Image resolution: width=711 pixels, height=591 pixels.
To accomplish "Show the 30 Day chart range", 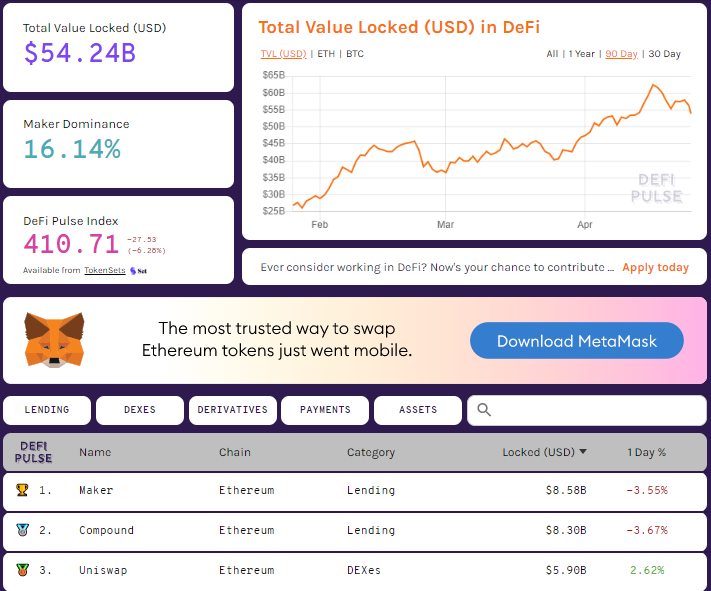I will [664, 54].
